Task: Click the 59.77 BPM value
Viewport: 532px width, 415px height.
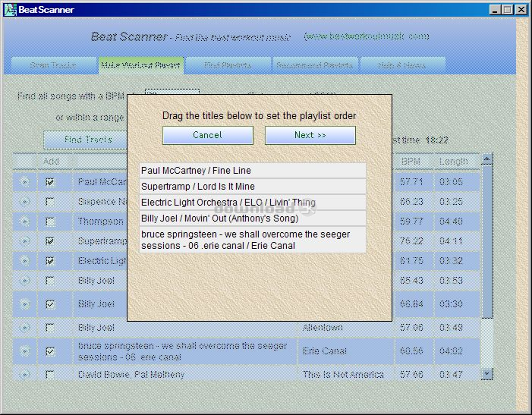Action: (411, 222)
